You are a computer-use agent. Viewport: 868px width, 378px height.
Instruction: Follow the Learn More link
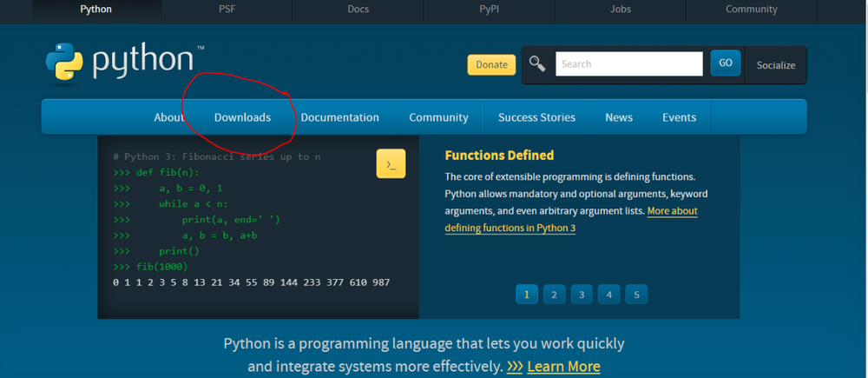pyautogui.click(x=563, y=366)
